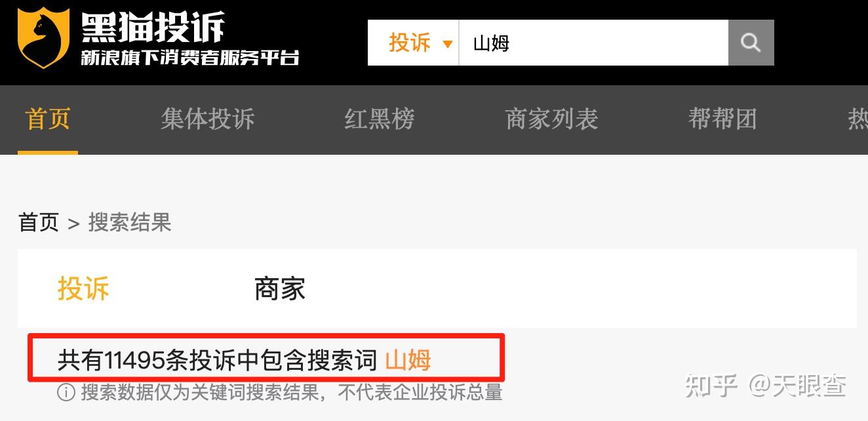
Task: Select the 投诉 results tab
Action: (83, 289)
